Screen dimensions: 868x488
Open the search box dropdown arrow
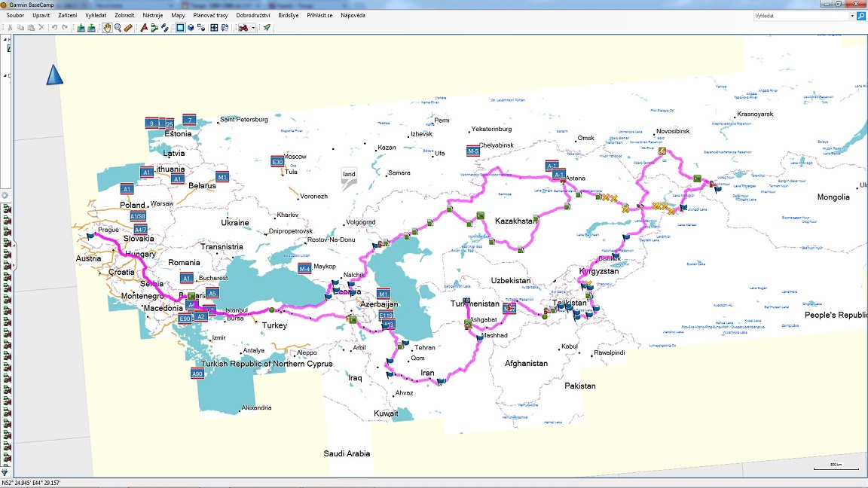coord(851,15)
